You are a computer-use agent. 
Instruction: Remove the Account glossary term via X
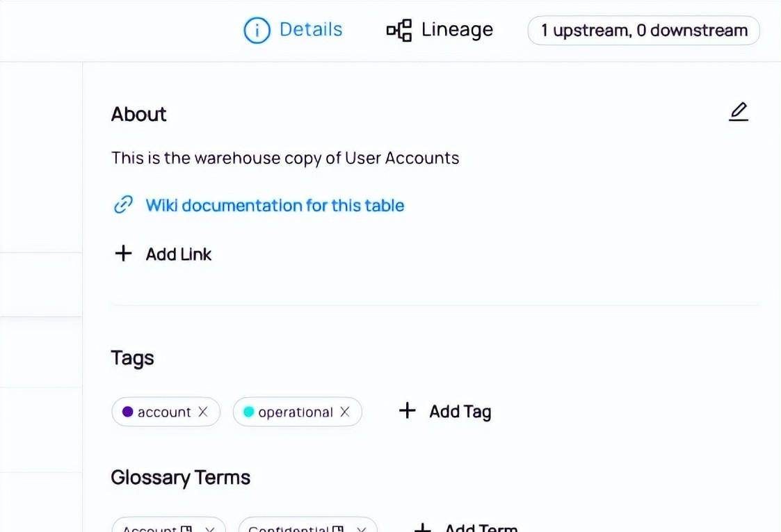[210, 529]
